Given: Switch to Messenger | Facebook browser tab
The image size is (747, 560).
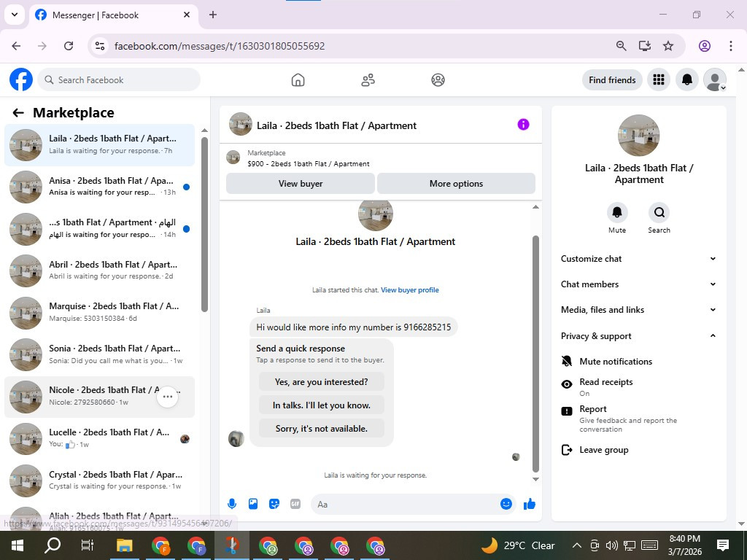Looking at the screenshot, I should (x=114, y=15).
